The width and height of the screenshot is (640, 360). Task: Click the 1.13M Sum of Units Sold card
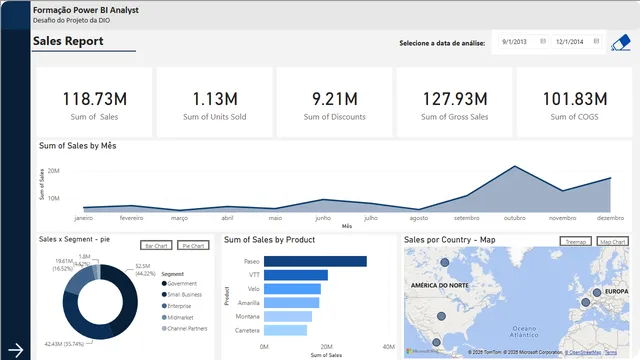(x=214, y=102)
